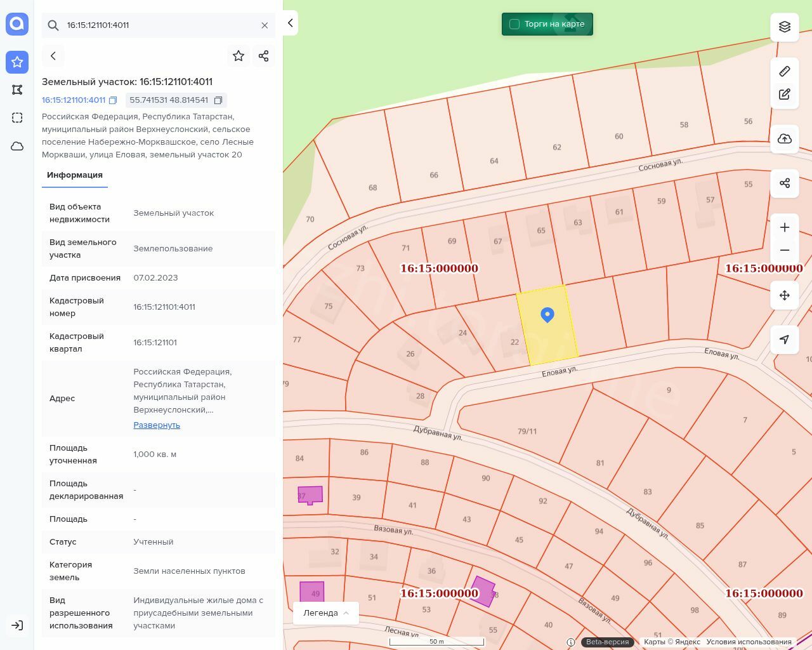Click the cloud upload icon on map
This screenshot has width=812, height=650.
click(785, 139)
